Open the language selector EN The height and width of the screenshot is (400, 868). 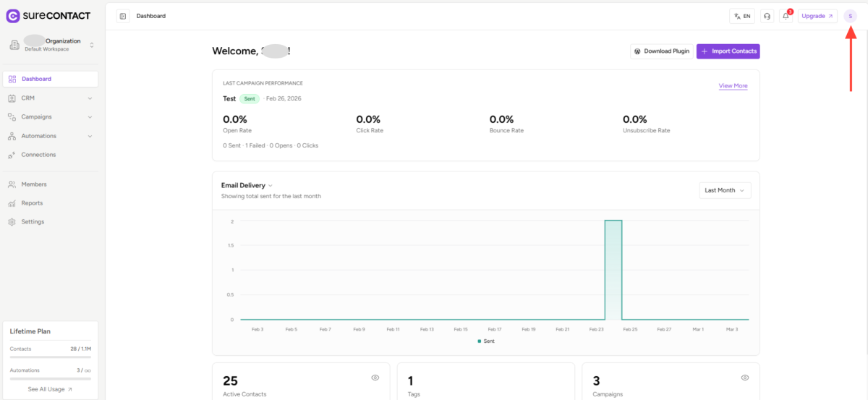[x=741, y=16]
